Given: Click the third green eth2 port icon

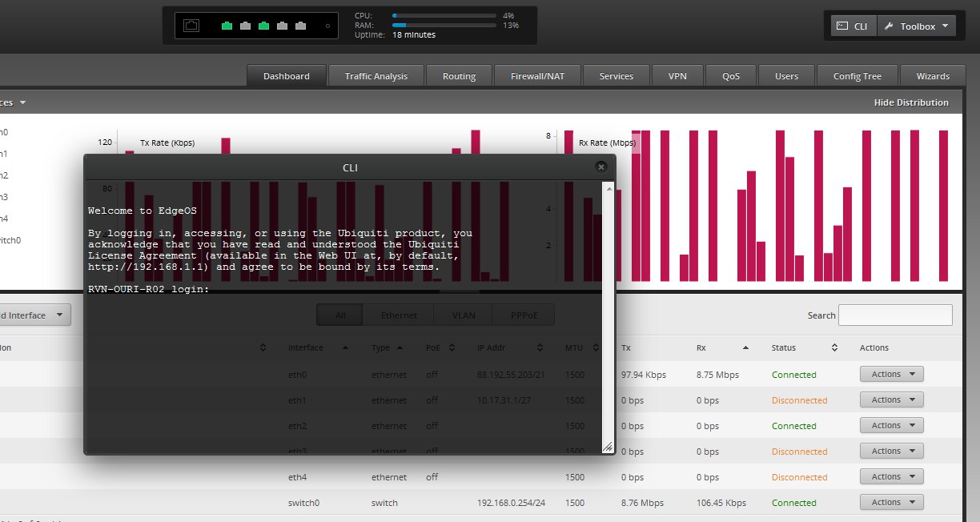Looking at the screenshot, I should 263,26.
